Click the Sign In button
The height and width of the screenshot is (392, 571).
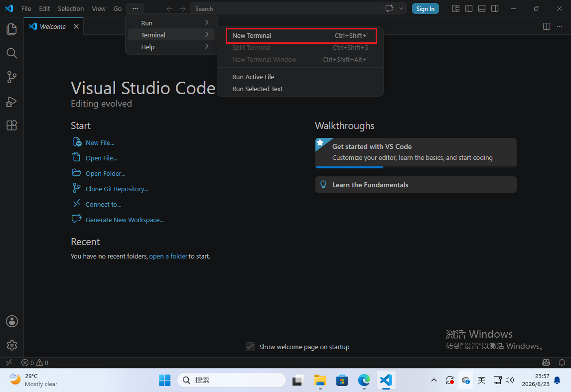(x=426, y=9)
